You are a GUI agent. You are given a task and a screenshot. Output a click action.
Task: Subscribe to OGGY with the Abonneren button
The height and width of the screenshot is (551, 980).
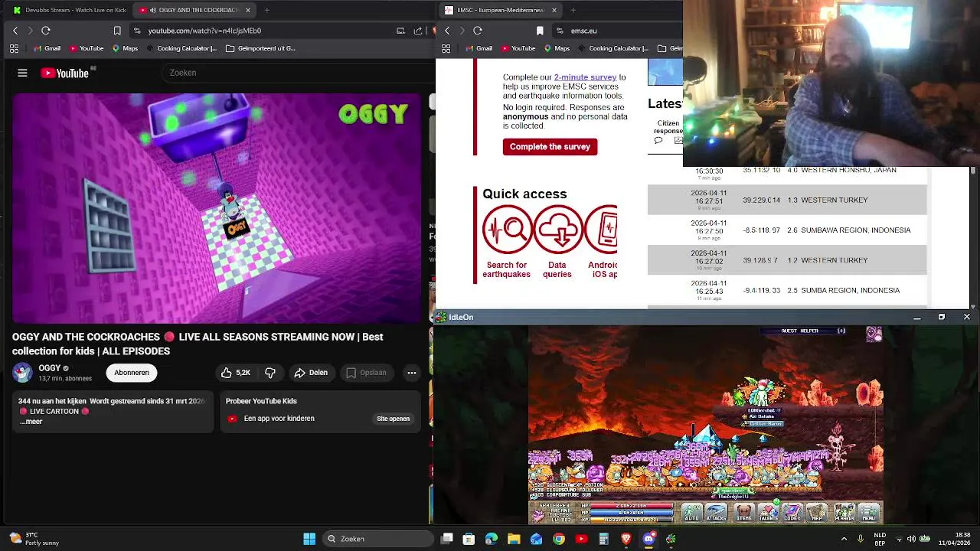pos(132,373)
